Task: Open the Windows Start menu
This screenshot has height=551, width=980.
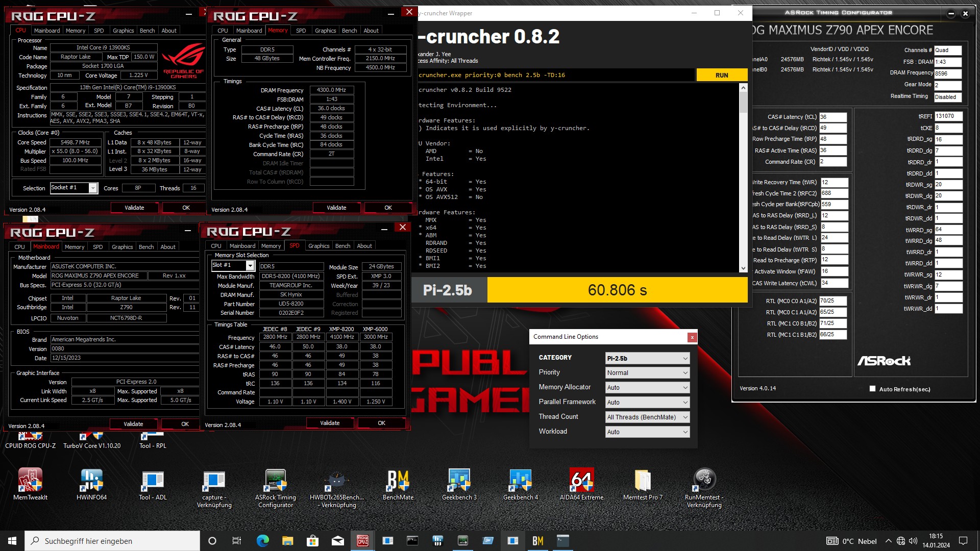Action: [12, 541]
